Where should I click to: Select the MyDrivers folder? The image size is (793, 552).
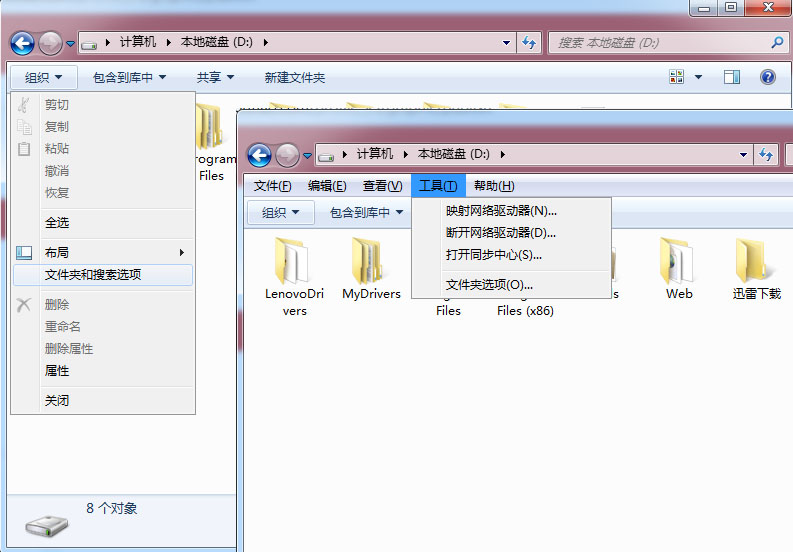tap(371, 269)
